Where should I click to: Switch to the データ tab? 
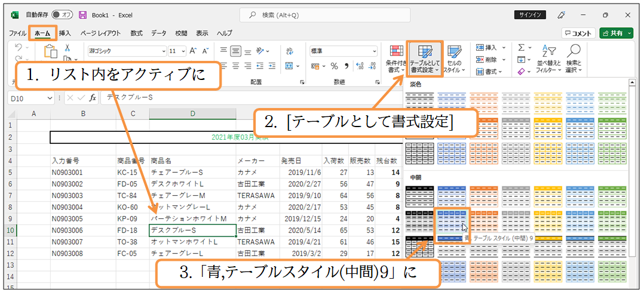pos(158,33)
